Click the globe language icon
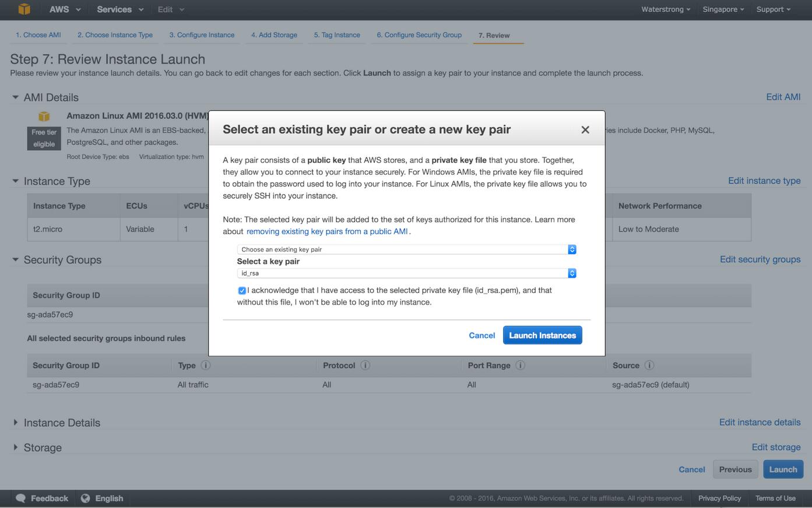Viewport: 812px width, 508px height. (x=85, y=498)
